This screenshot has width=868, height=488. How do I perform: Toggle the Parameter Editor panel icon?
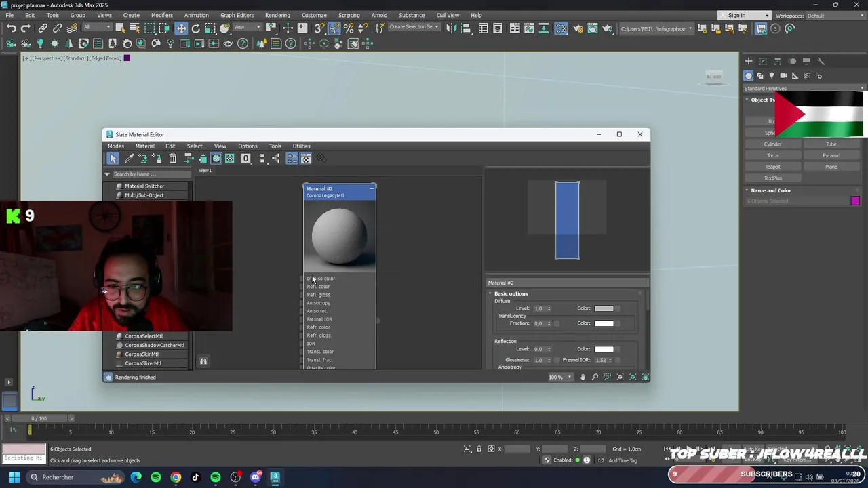pos(306,159)
